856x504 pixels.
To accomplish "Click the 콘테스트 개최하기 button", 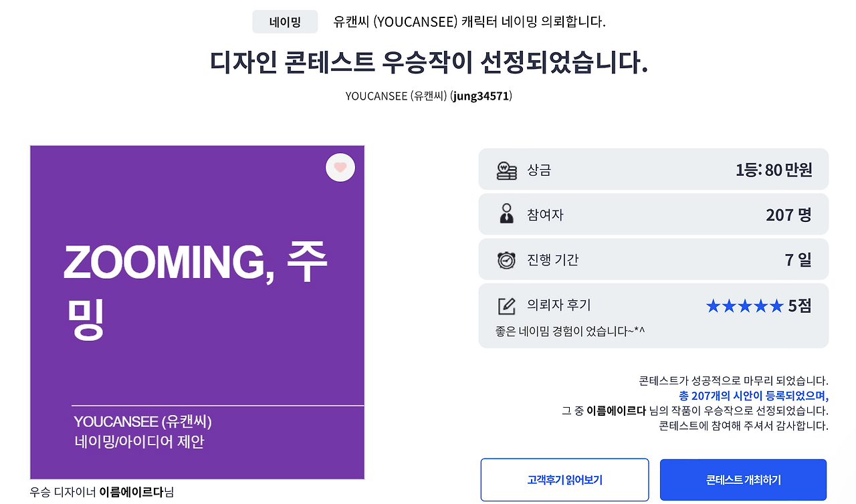I will tap(742, 479).
